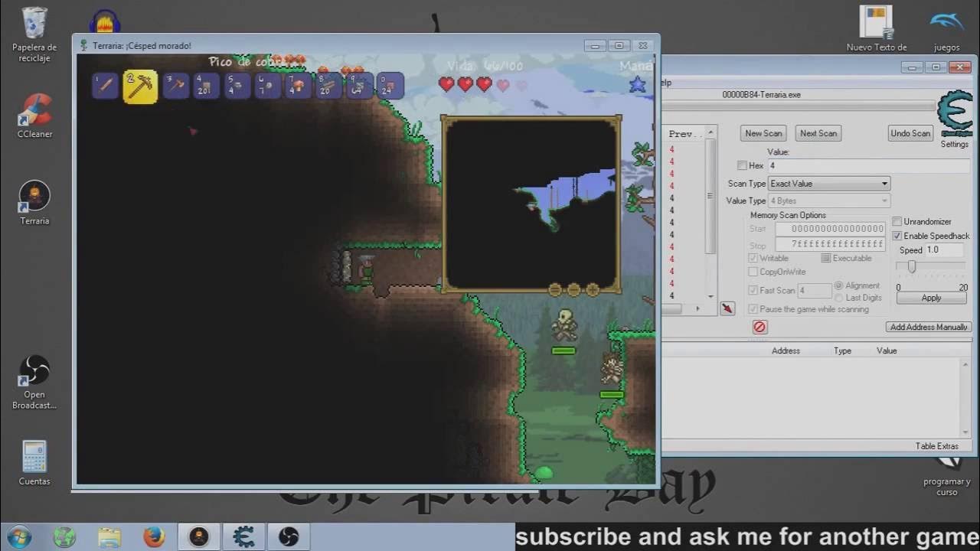The height and width of the screenshot is (551, 980).
Task: Disable the Enable Speedhack checkbox
Action: click(x=897, y=236)
